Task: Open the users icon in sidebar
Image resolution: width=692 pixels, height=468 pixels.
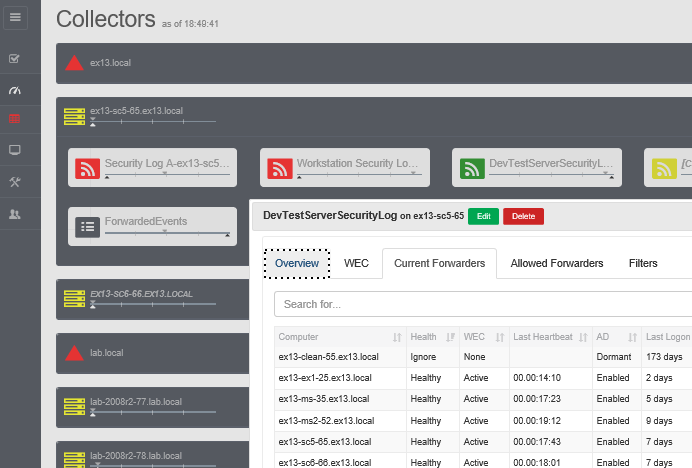Action: 15,213
